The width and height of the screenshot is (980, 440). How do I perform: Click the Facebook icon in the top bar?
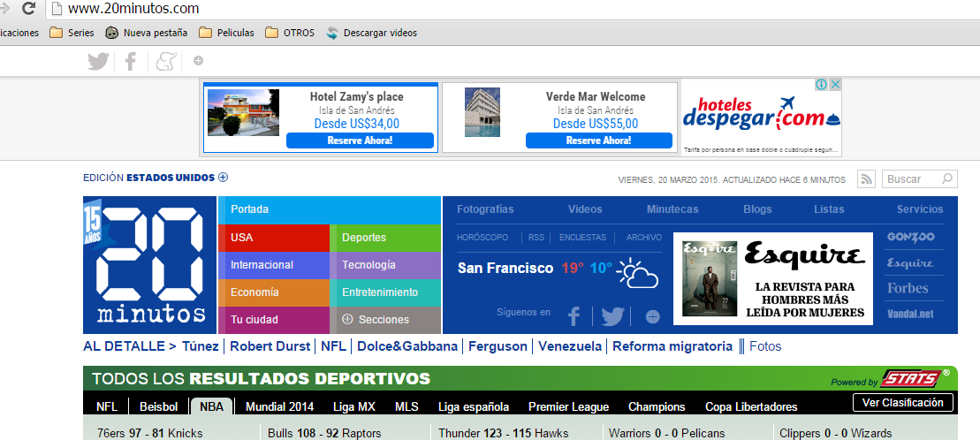pyautogui.click(x=131, y=61)
